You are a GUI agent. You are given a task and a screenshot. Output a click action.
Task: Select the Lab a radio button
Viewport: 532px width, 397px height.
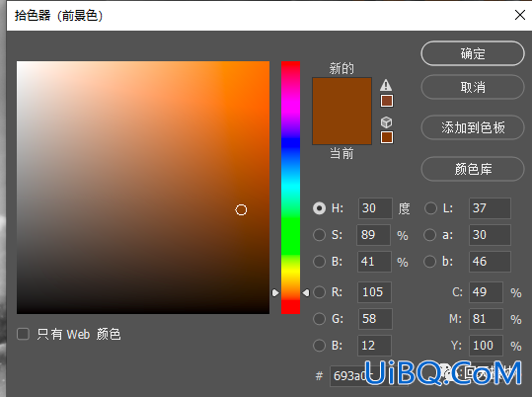pos(430,235)
